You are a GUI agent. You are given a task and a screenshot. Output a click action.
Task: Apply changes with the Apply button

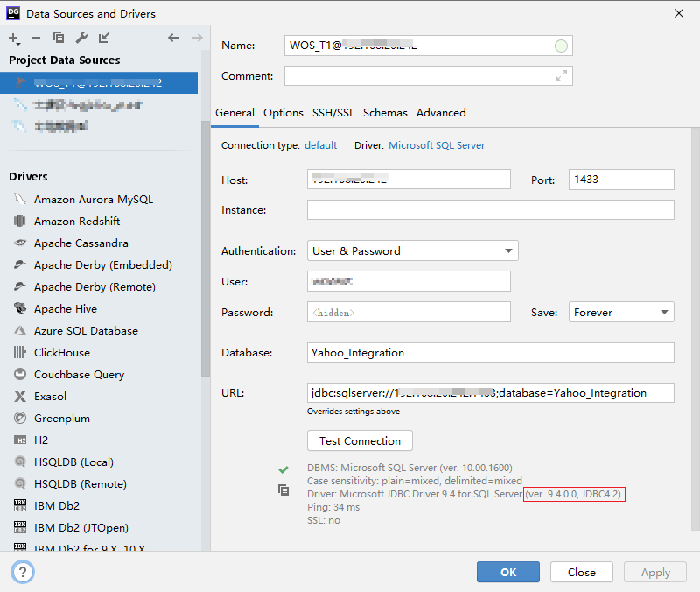point(654,572)
